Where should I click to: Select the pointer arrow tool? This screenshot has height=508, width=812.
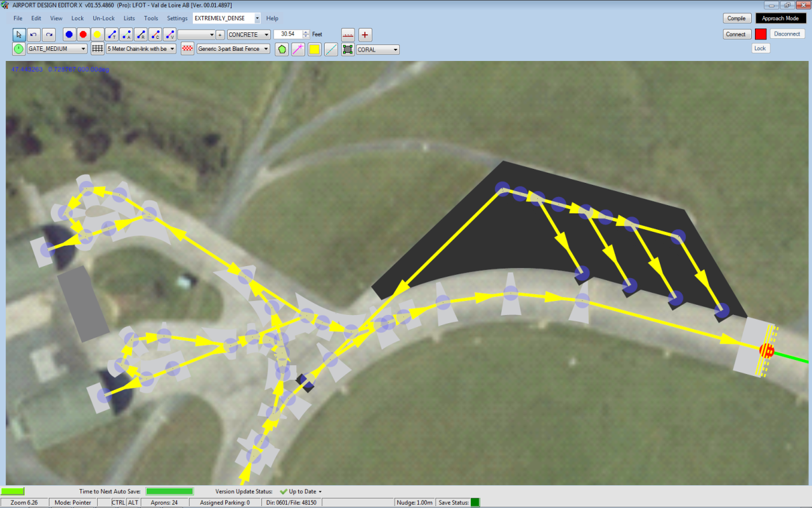coord(18,34)
